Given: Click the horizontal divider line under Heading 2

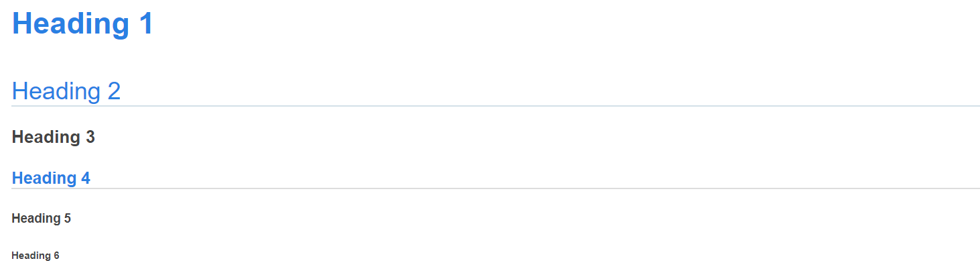Looking at the screenshot, I should pyautogui.click(x=496, y=106).
